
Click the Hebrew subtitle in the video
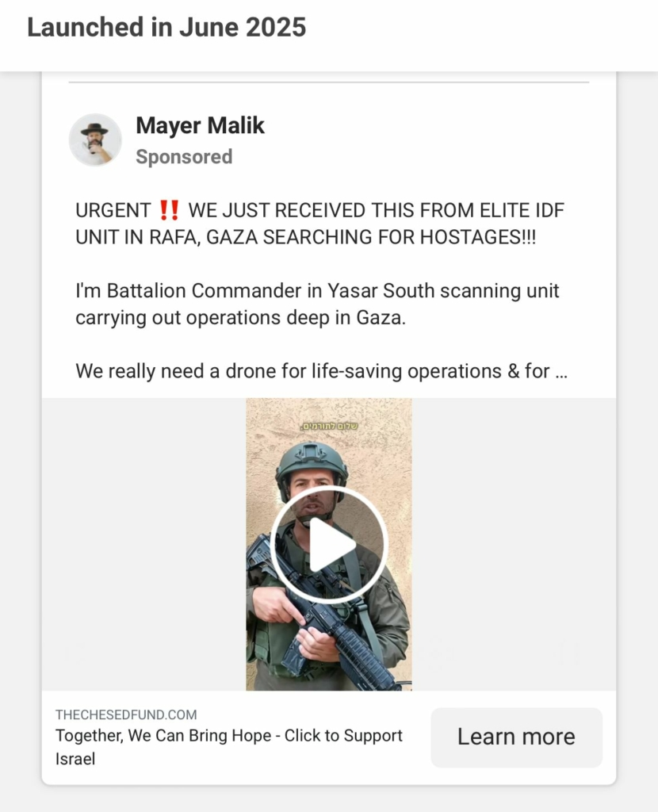pos(329,426)
